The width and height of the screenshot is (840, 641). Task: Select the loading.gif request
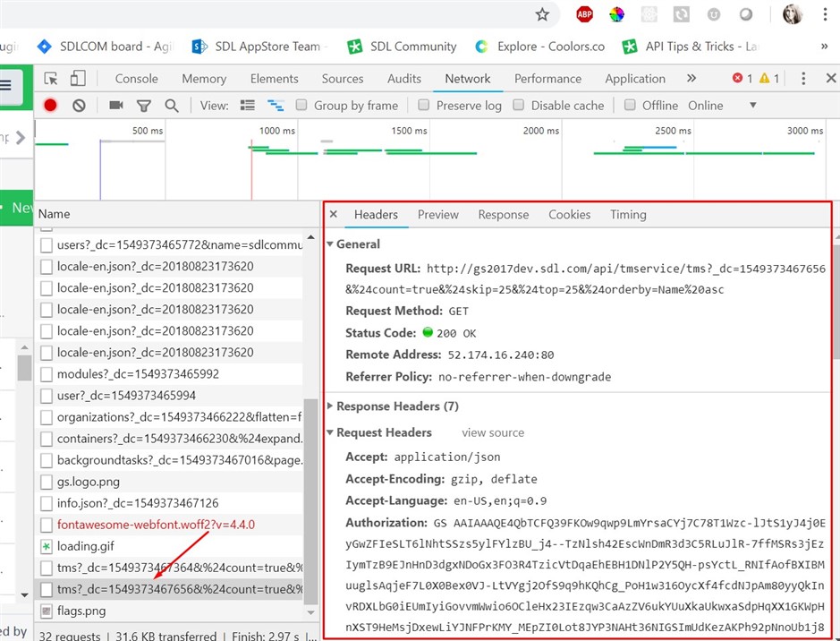click(x=171, y=546)
